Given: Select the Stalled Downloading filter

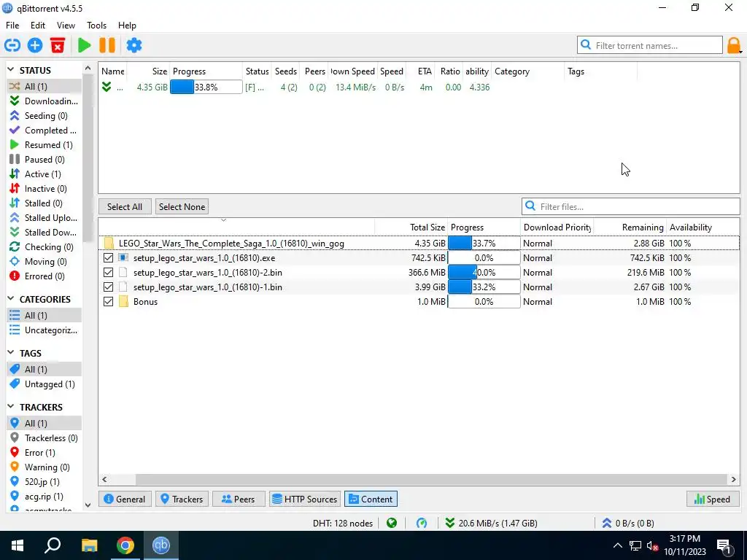Looking at the screenshot, I should pos(44,233).
